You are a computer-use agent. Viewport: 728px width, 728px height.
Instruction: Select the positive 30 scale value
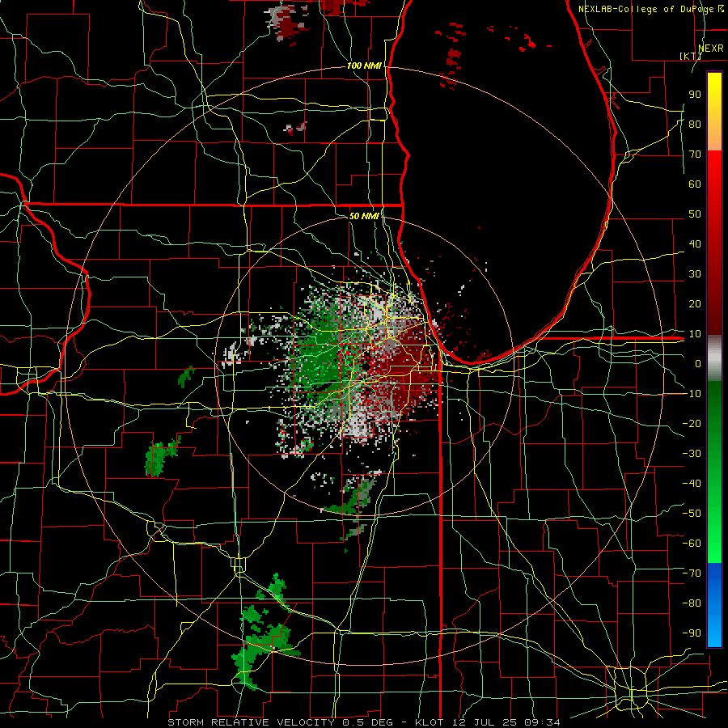pyautogui.click(x=695, y=274)
